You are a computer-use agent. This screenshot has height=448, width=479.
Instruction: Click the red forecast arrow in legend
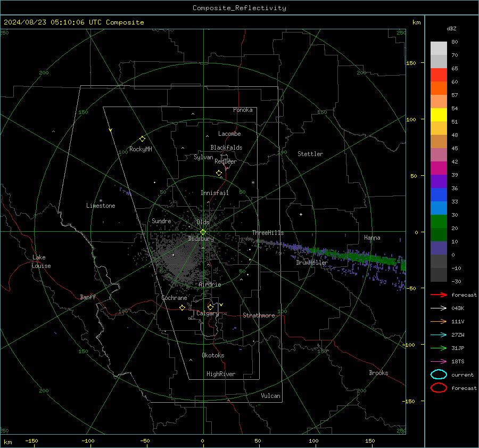[439, 295]
